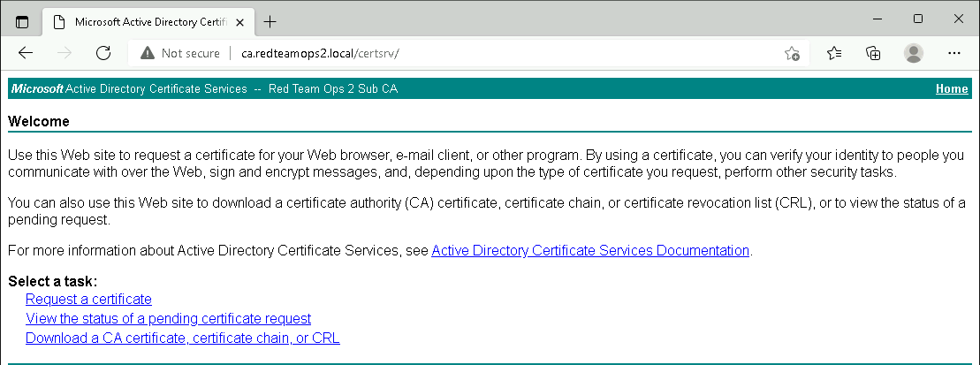The height and width of the screenshot is (365, 980).
Task: Open Active Directory Certificate Services Documentation link
Action: click(x=590, y=250)
